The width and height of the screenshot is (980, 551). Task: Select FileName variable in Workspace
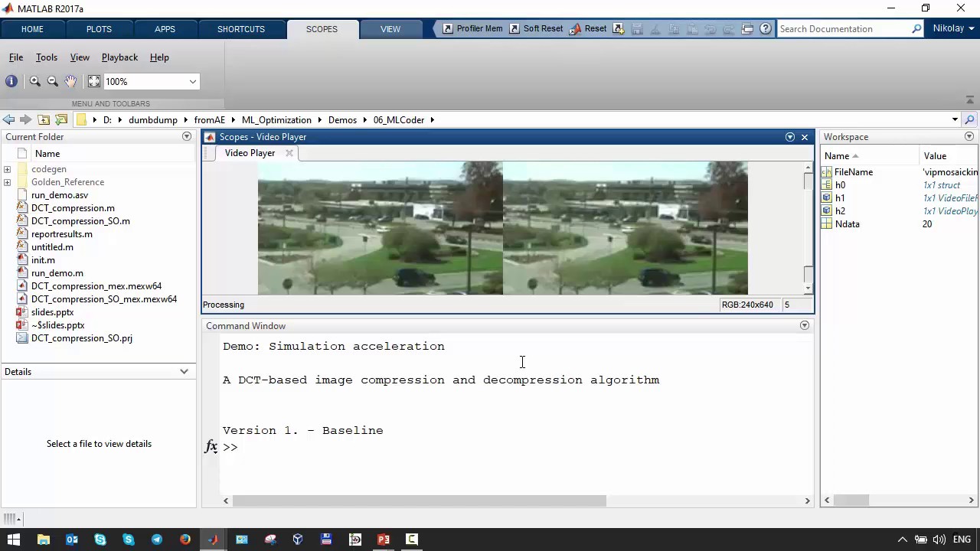(x=853, y=172)
